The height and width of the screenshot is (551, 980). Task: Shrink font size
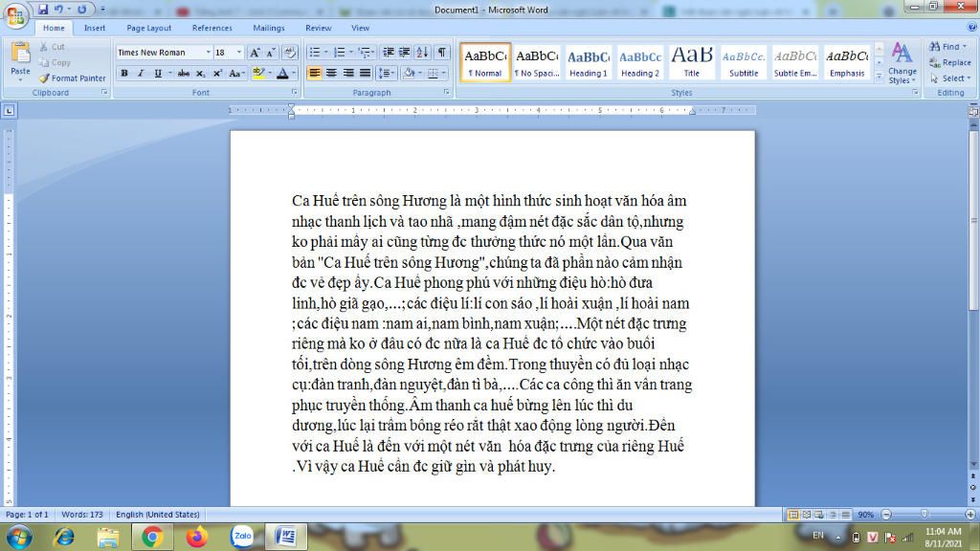(x=271, y=53)
